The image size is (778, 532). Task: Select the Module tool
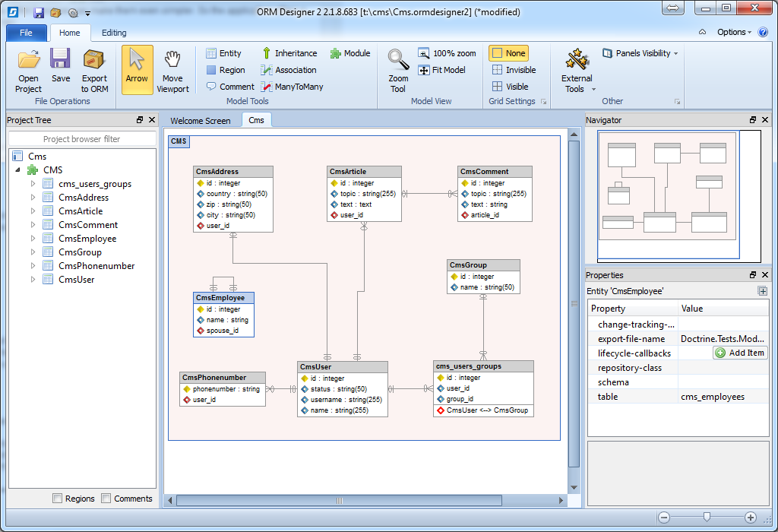click(x=350, y=53)
